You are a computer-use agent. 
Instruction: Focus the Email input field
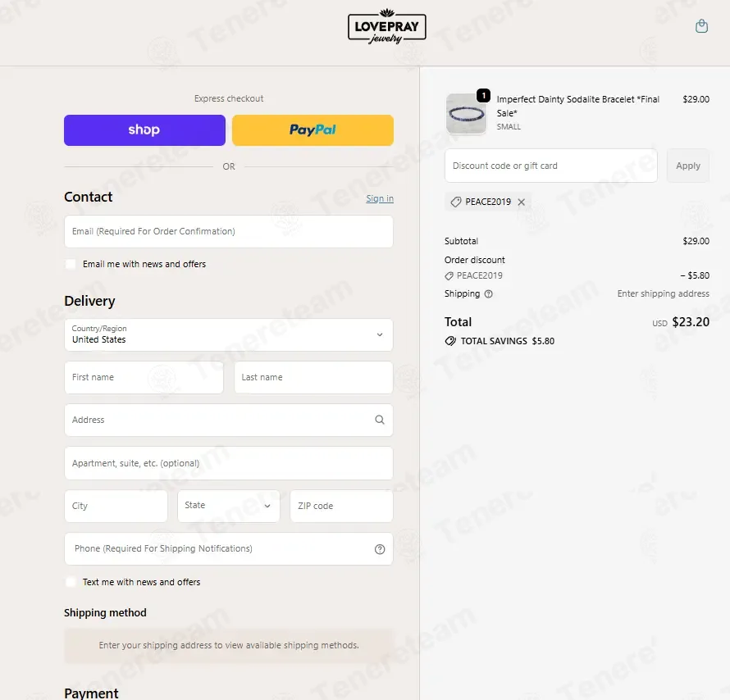(229, 231)
